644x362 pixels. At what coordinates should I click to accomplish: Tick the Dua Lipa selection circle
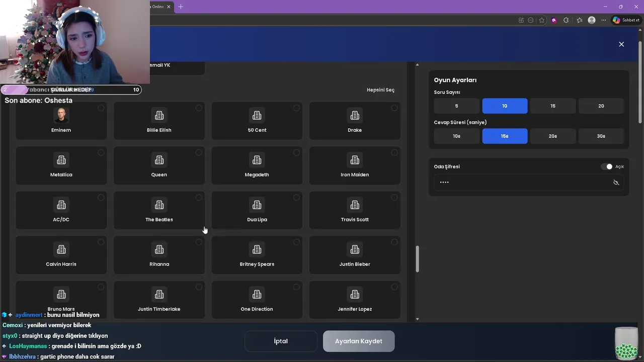coord(296,198)
